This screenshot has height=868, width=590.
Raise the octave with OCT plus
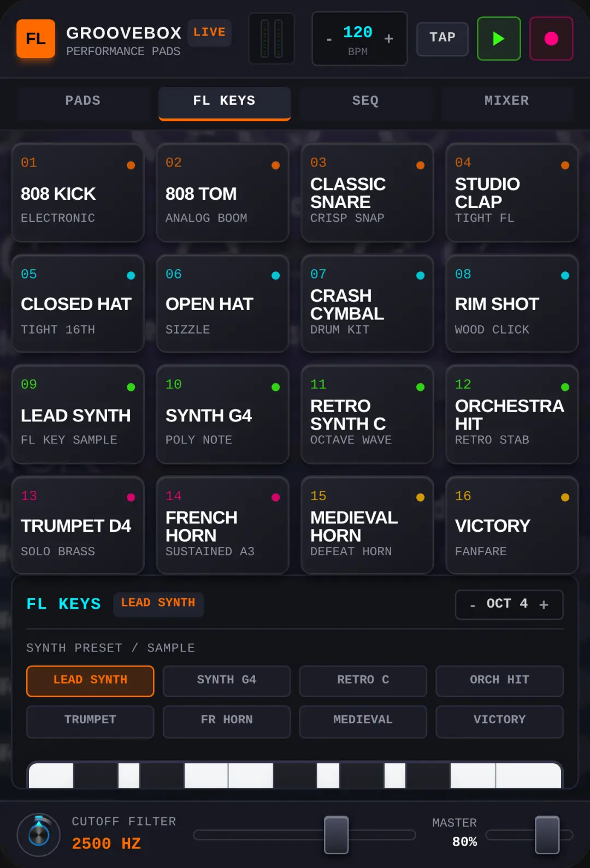(544, 604)
